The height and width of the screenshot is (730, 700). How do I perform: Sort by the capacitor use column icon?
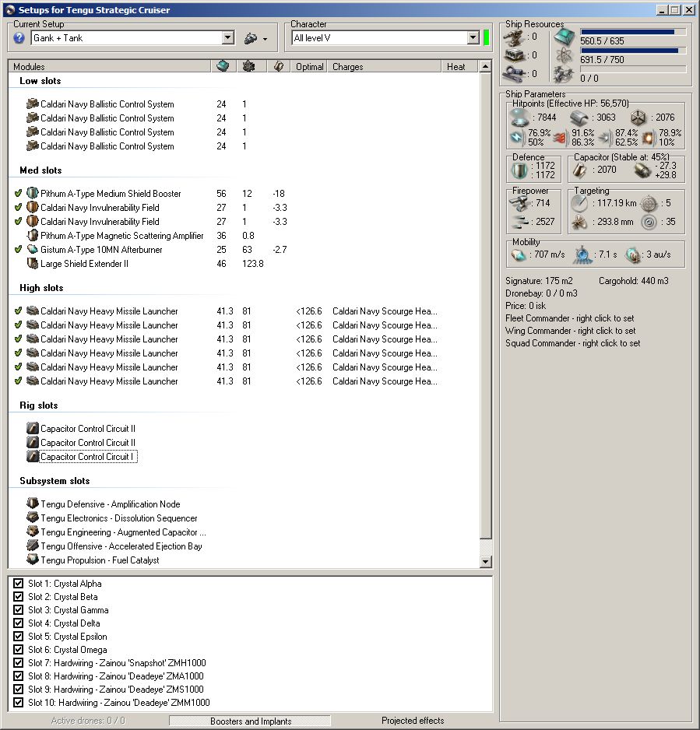coord(279,67)
